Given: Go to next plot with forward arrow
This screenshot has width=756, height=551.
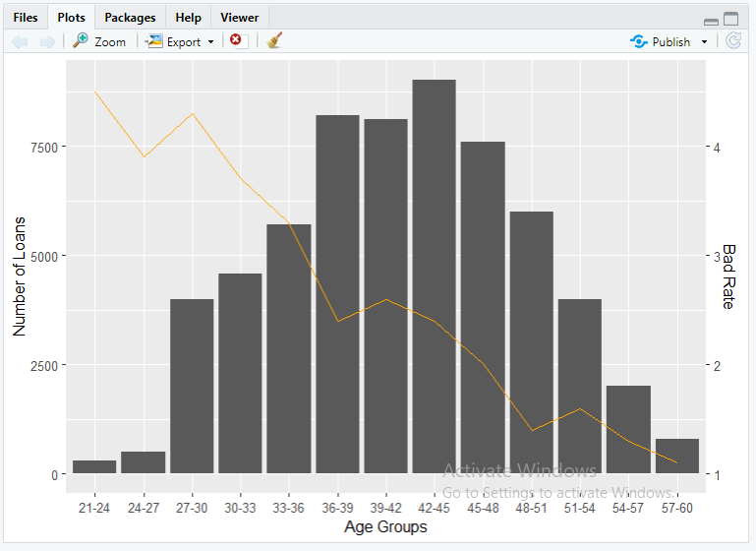Looking at the screenshot, I should 47,42.
